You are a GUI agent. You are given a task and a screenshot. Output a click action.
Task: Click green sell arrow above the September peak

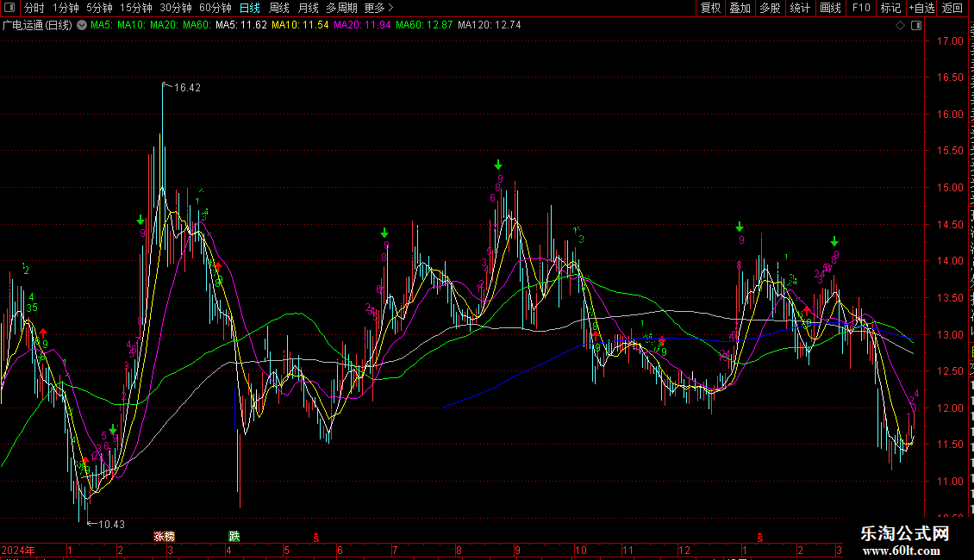click(x=498, y=165)
